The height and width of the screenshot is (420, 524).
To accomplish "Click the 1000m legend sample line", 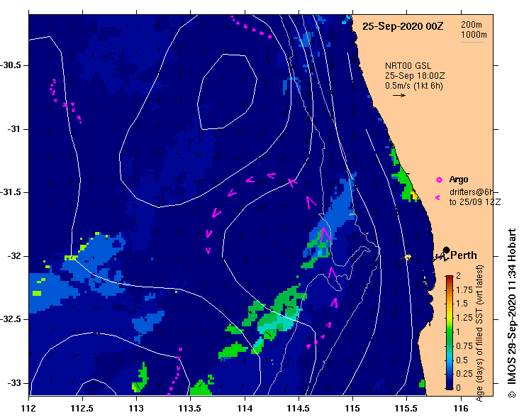I will coord(472,42).
